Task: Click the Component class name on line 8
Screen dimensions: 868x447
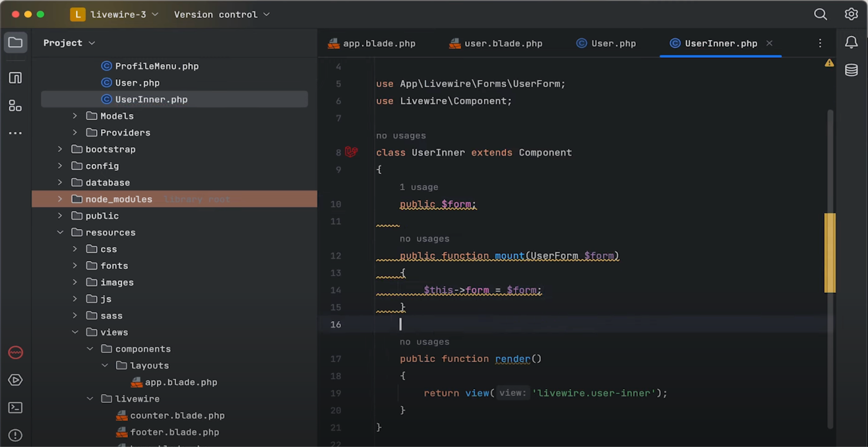Action: [545, 153]
